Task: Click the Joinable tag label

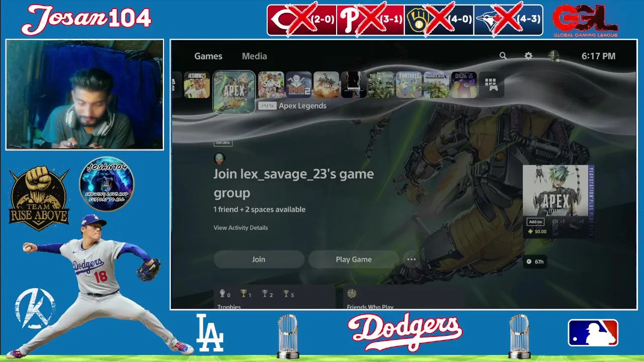Action: click(223, 143)
